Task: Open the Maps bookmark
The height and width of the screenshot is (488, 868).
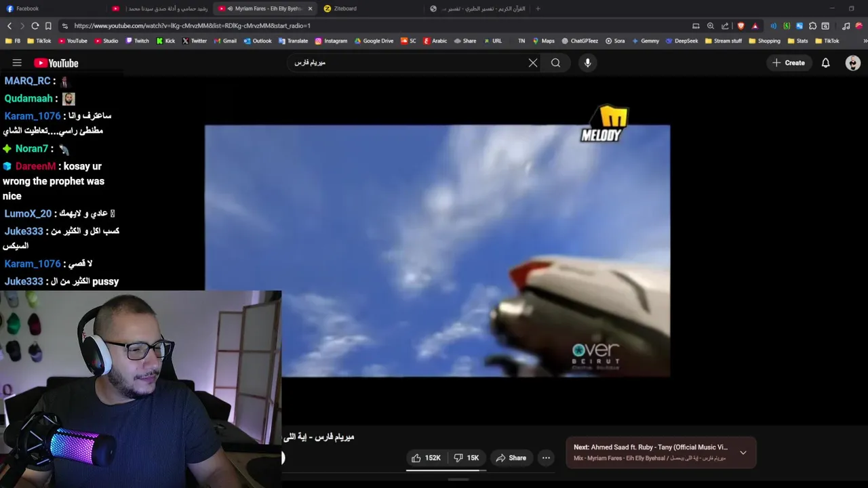Action: click(542, 41)
